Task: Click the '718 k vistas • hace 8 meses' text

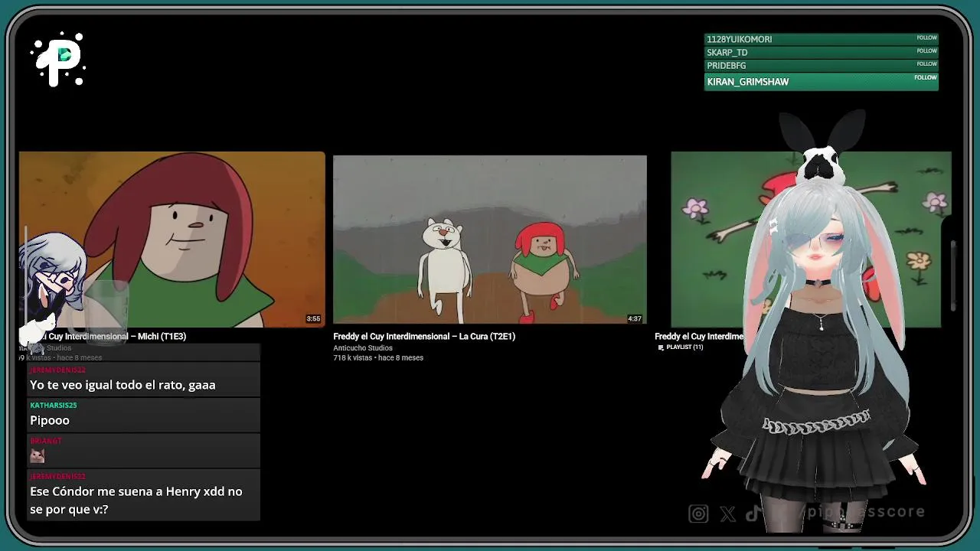Action: (378, 358)
